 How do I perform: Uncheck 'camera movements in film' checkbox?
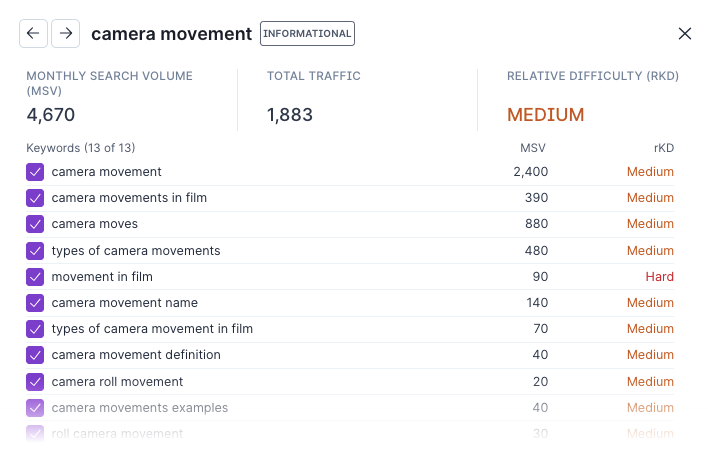point(35,198)
